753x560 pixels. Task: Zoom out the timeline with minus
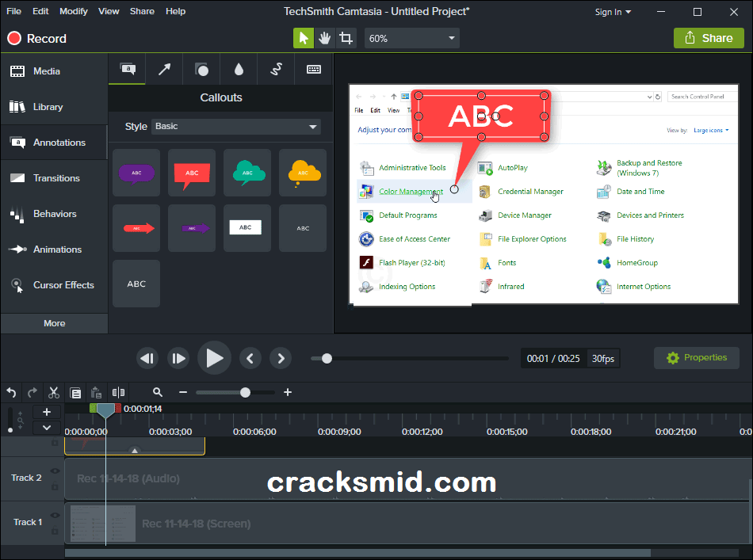click(183, 393)
